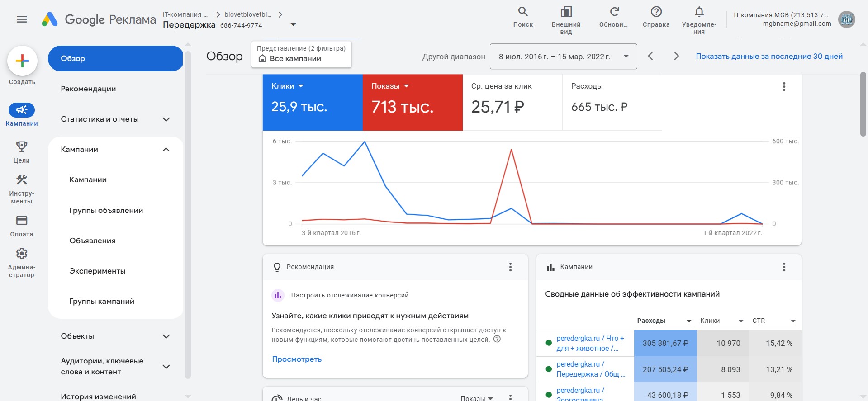Click Все кампании view filter button

301,54
